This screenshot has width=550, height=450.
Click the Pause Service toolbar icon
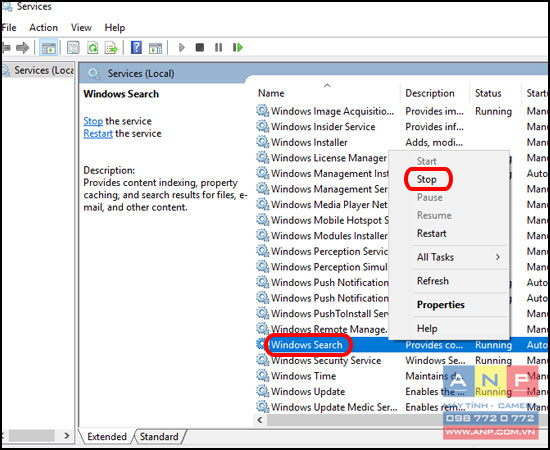pos(218,47)
